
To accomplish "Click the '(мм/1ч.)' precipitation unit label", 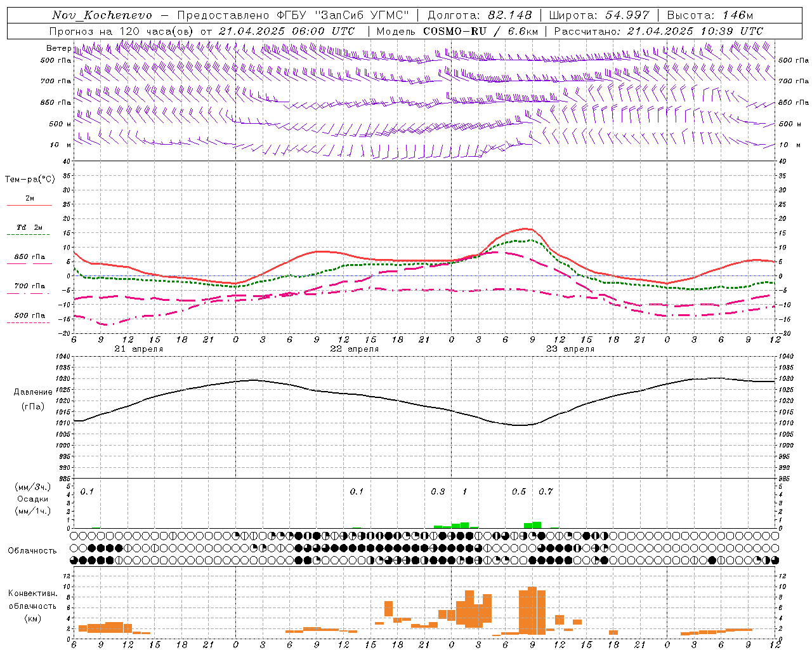I will [x=33, y=510].
